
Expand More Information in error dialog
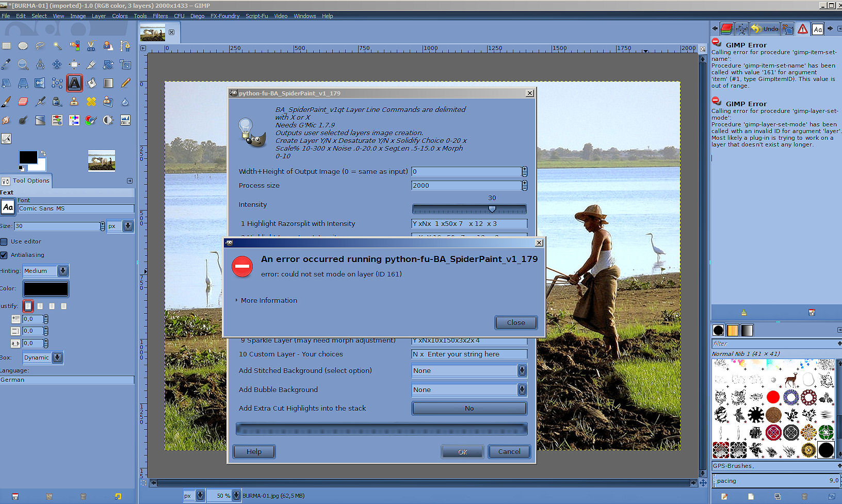(266, 300)
